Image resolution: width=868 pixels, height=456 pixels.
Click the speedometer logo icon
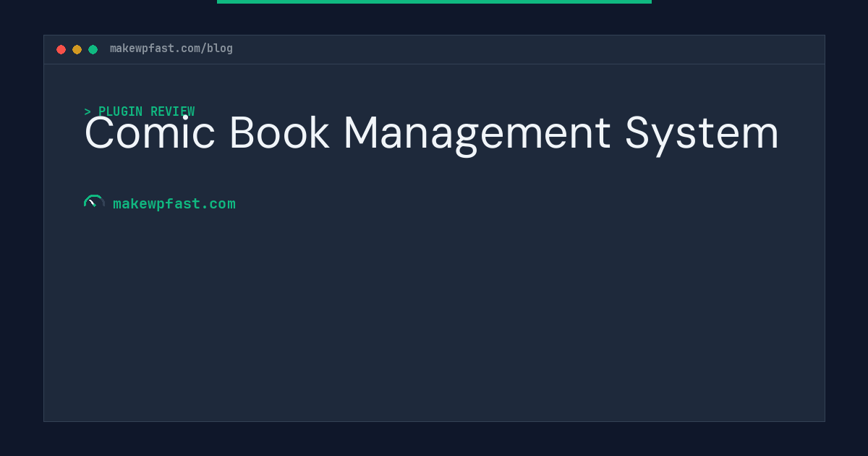pyautogui.click(x=94, y=202)
